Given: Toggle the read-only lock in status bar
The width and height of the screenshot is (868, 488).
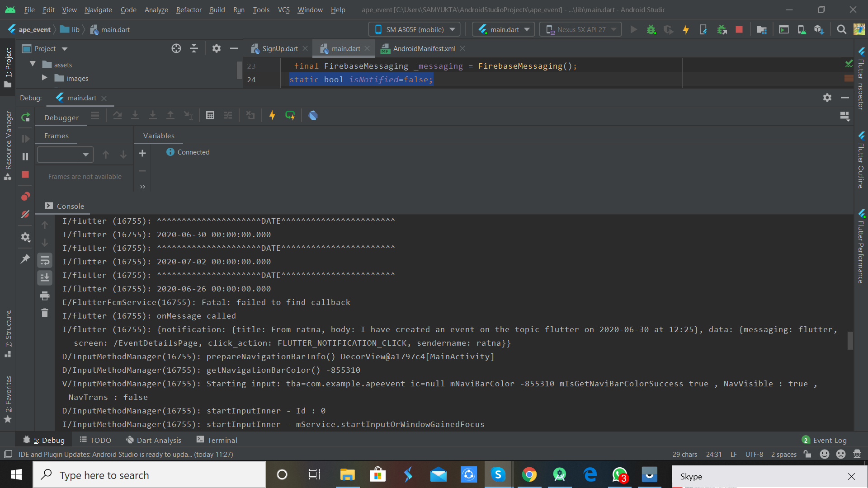Looking at the screenshot, I should [808, 454].
